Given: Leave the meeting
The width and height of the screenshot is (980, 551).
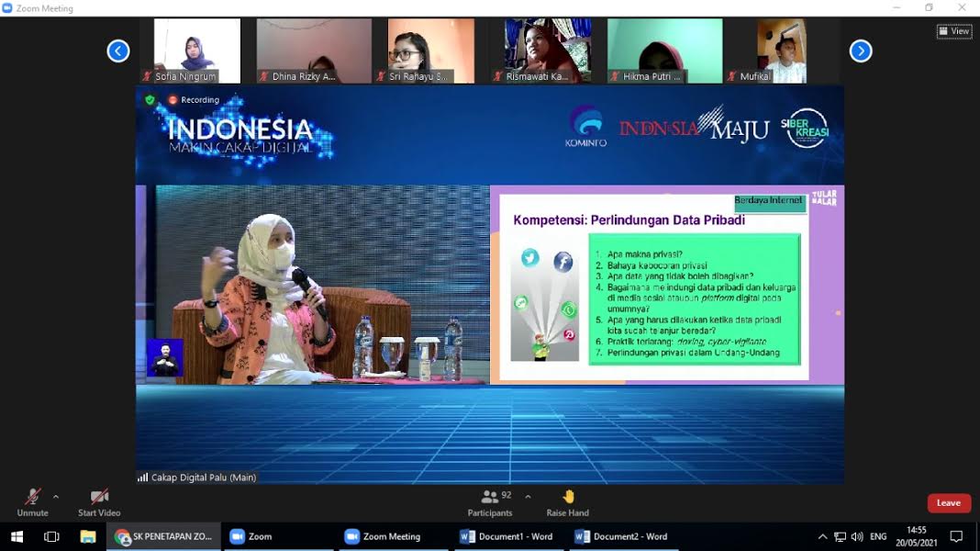Looking at the screenshot, I should pyautogui.click(x=949, y=502).
